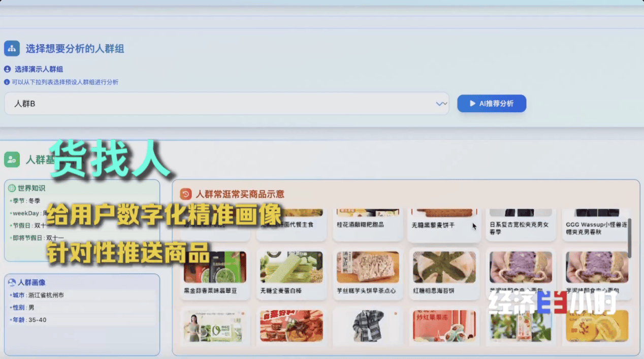Viewport: 644px width, 359px height.
Task: Click the 无糖黑藜麦饼干 product label
Action: click(x=433, y=225)
